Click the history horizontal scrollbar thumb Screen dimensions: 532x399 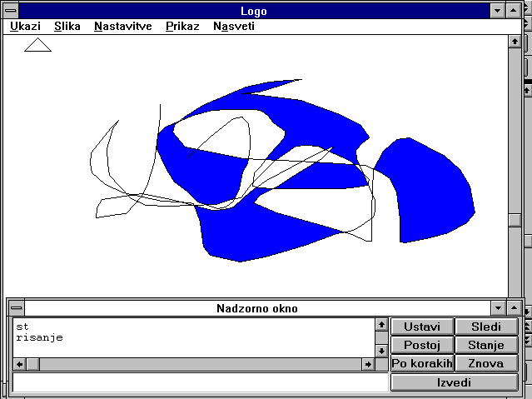pos(33,364)
